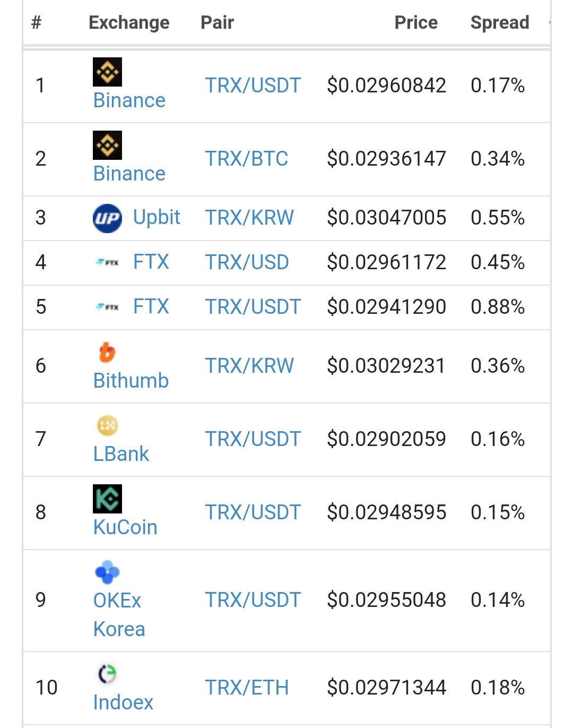Open TRX/KRW pair on Upbit

pyautogui.click(x=249, y=218)
